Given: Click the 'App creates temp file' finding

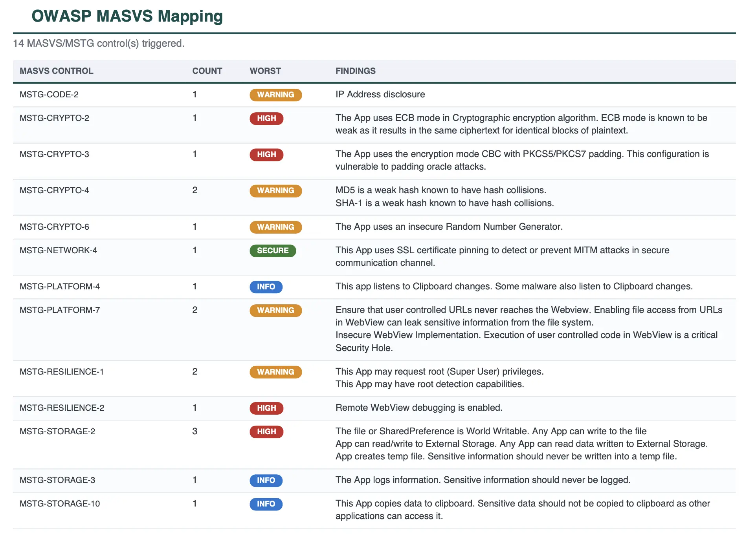Looking at the screenshot, I should click(506, 457).
